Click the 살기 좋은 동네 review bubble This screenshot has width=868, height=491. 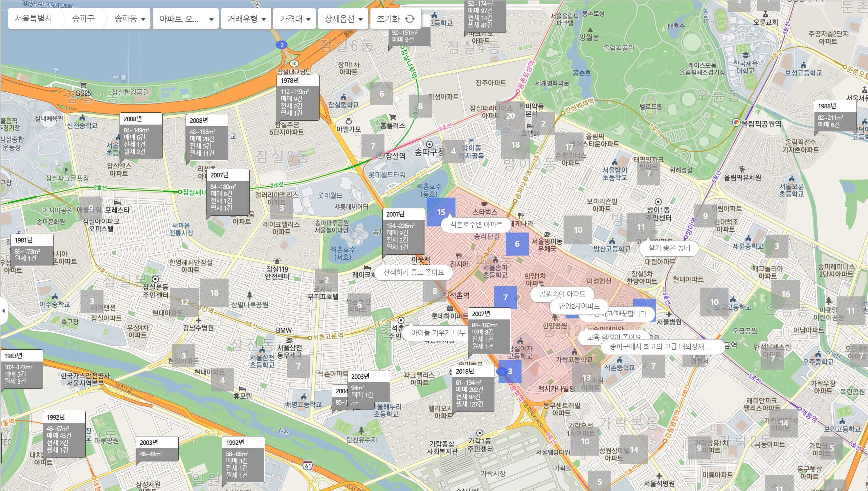pyautogui.click(x=669, y=248)
